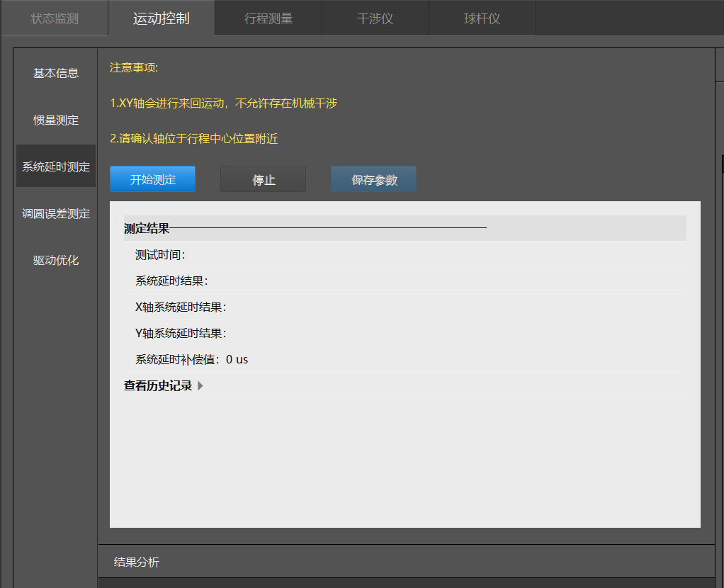Viewport: 724px width, 588px height.
Task: Open 调圆误差测定 sidebar item
Action: [x=56, y=213]
